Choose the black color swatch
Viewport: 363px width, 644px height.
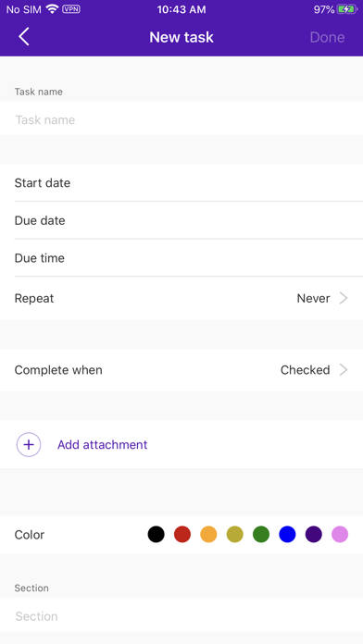[156, 534]
